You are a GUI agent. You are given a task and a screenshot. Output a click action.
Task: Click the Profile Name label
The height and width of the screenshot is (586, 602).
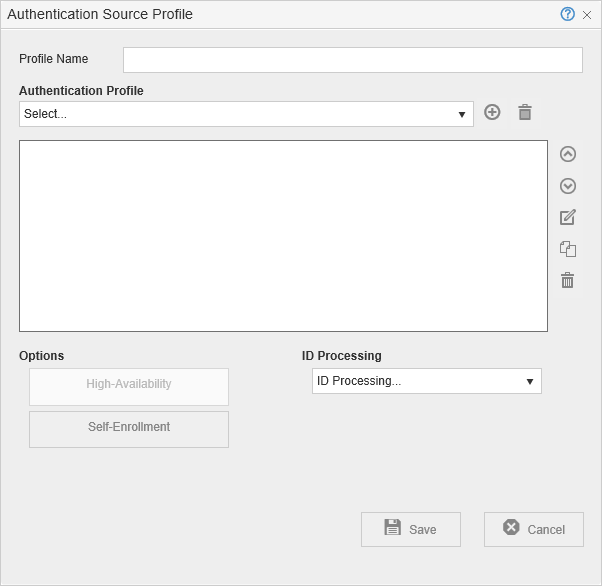click(x=54, y=59)
